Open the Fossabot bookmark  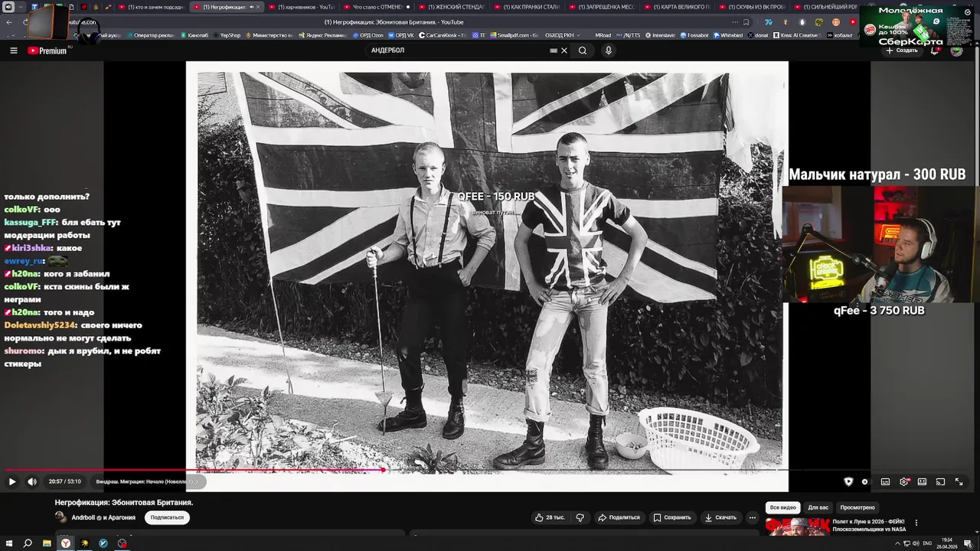click(694, 35)
